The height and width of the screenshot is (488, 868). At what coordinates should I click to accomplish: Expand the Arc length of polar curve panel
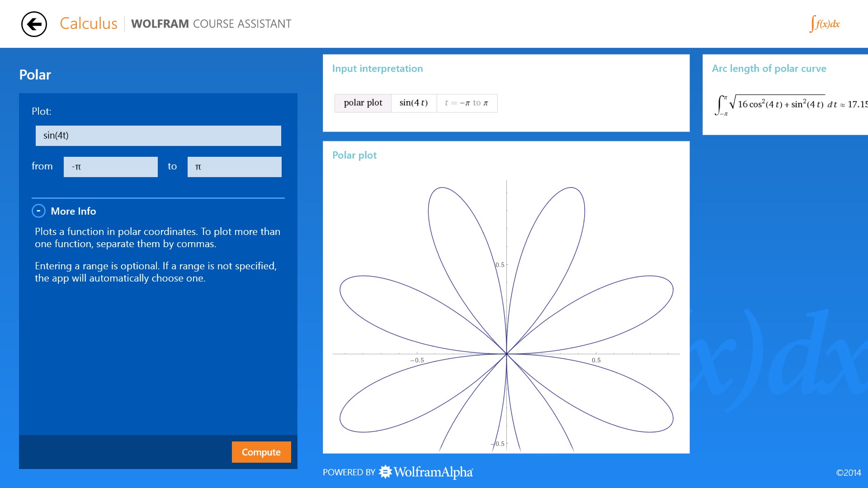[769, 68]
